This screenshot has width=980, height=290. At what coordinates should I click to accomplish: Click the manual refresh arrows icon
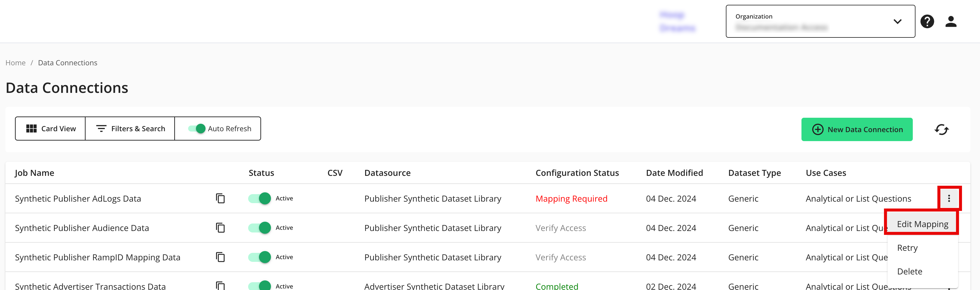[x=942, y=130]
